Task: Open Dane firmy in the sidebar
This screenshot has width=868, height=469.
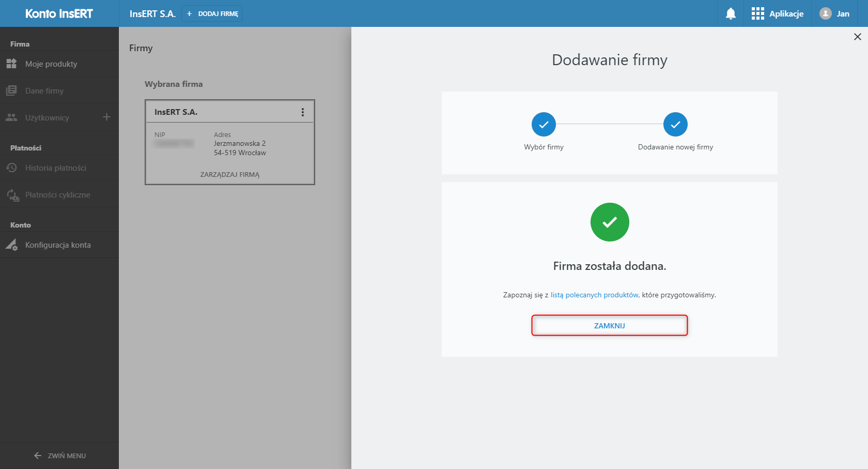Action: click(x=59, y=91)
